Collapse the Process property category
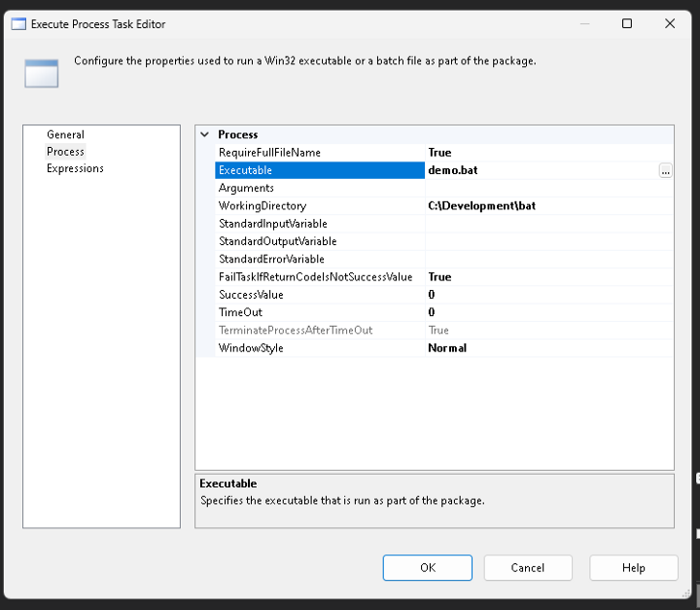 tap(204, 134)
